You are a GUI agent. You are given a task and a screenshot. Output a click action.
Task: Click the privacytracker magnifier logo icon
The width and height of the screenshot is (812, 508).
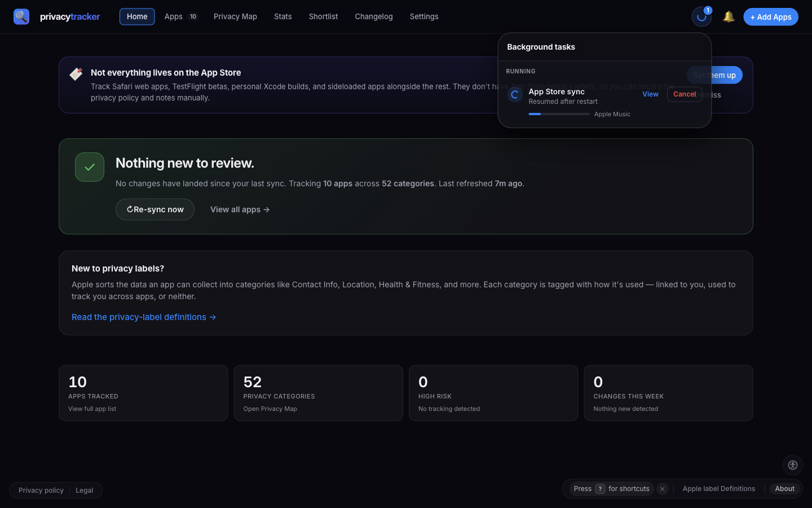coord(21,16)
